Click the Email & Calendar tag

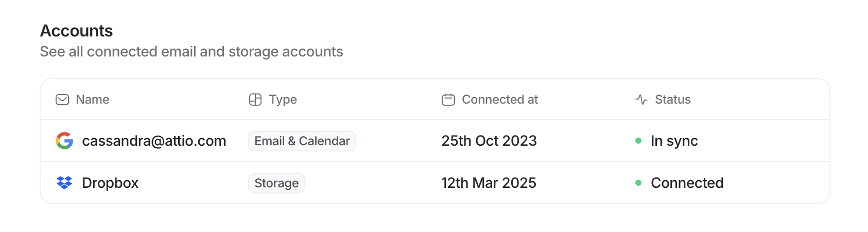click(x=302, y=141)
